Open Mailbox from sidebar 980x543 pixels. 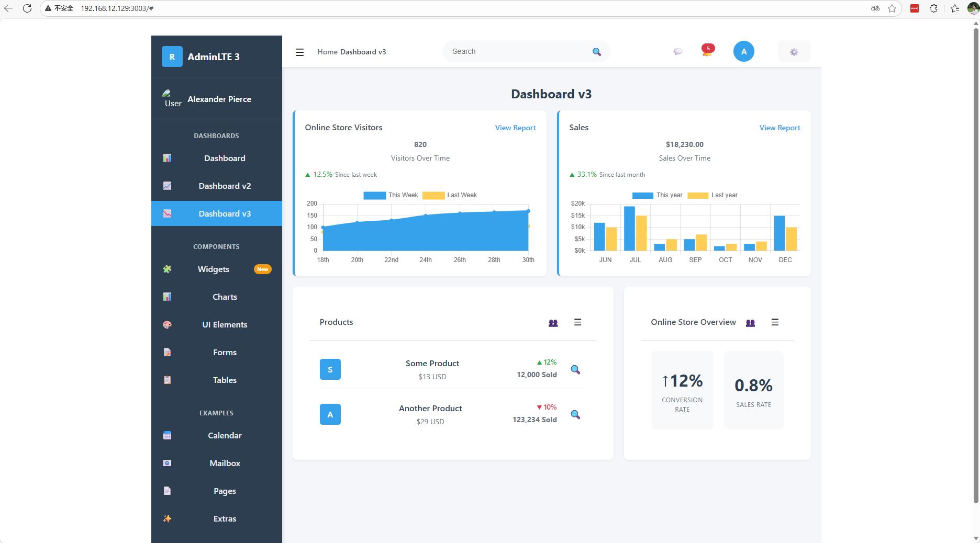(x=225, y=463)
